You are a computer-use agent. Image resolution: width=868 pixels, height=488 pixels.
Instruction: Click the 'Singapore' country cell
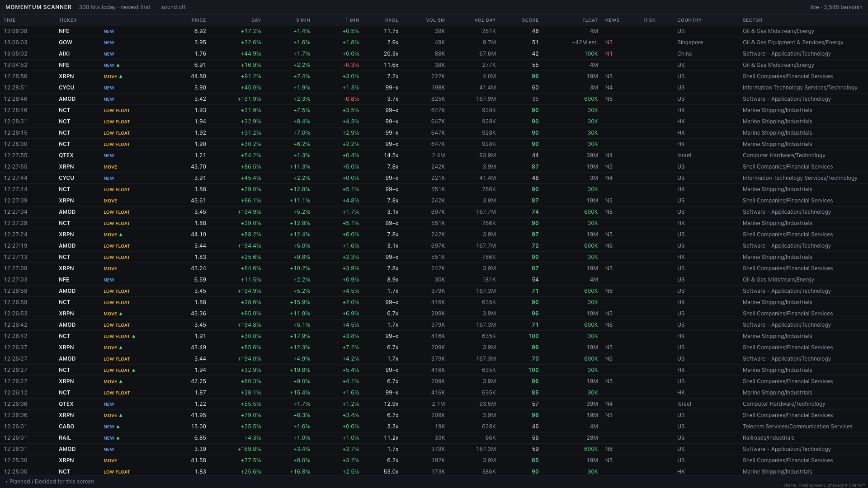click(690, 42)
